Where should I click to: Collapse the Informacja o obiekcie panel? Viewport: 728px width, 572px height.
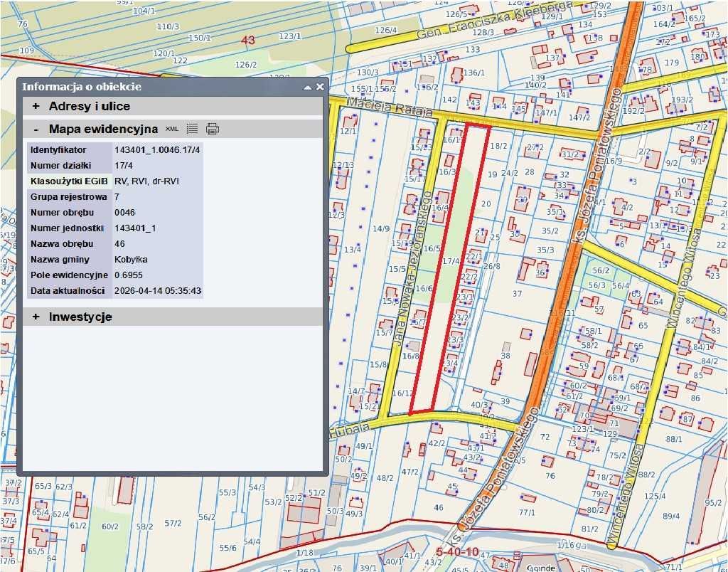click(x=307, y=87)
